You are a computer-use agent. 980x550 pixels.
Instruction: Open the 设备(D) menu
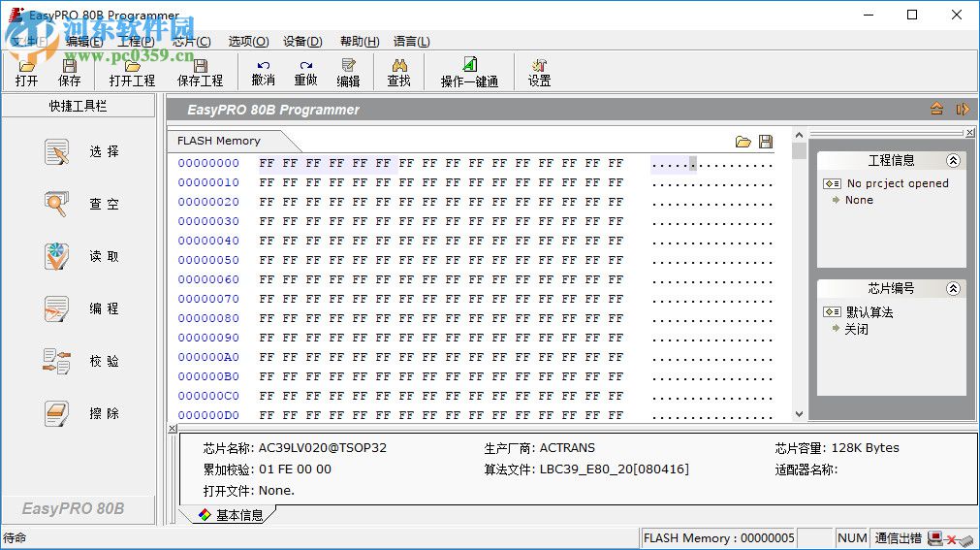click(x=302, y=42)
